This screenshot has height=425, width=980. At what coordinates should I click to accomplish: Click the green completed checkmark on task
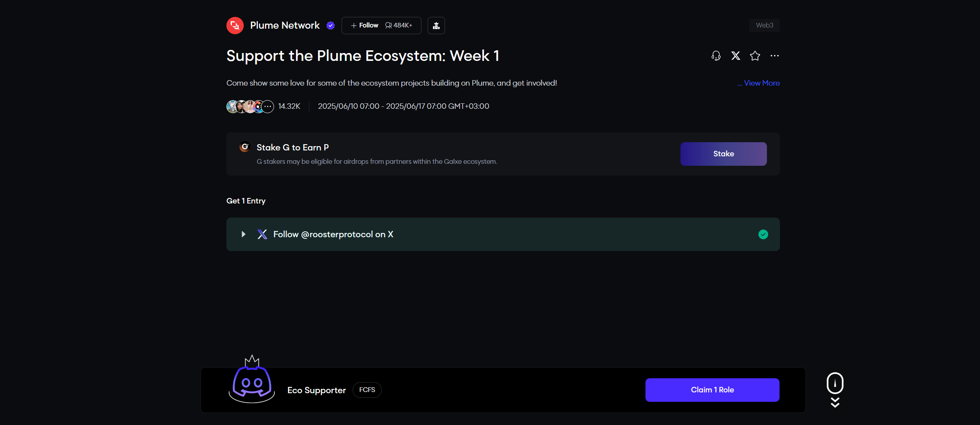click(763, 234)
